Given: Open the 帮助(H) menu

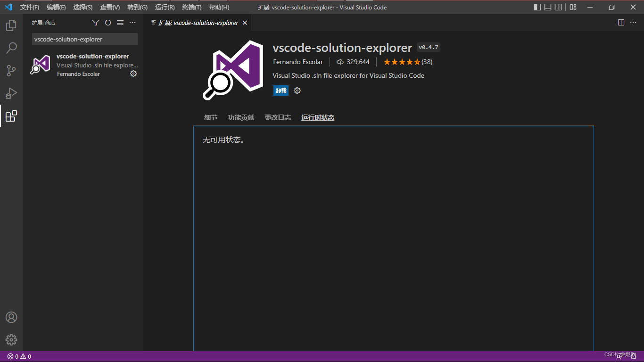Looking at the screenshot, I should point(219,7).
